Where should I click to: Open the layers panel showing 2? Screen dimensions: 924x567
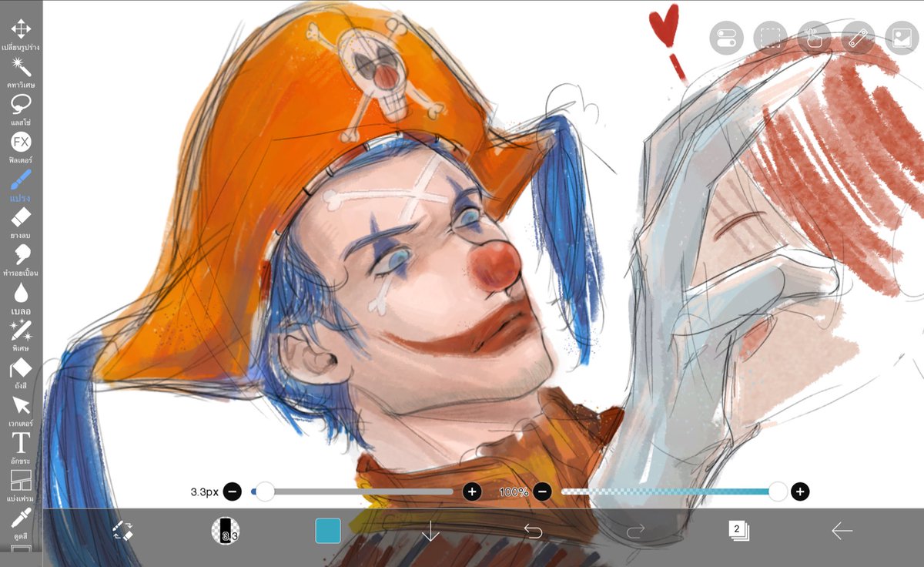pos(738,530)
